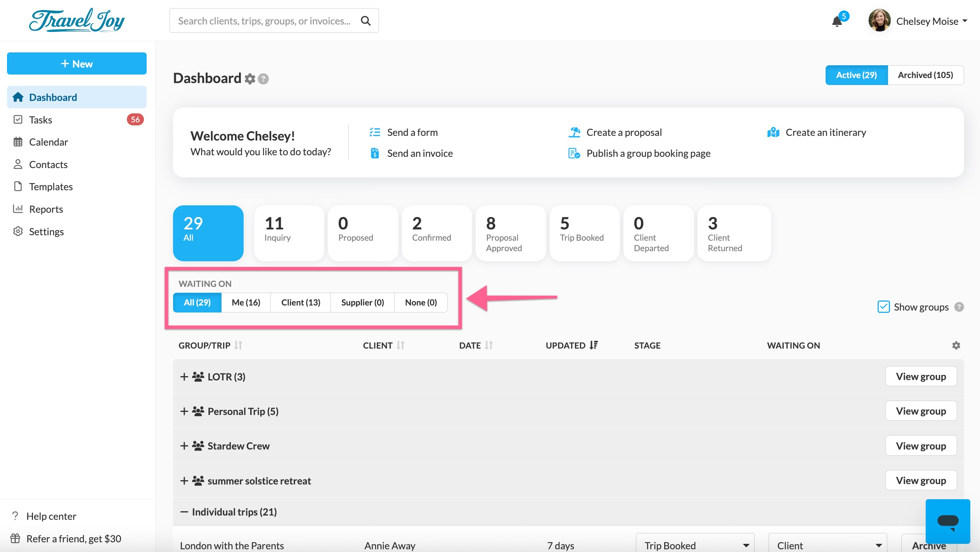Open Dashboard settings gear next to title
The image size is (980, 552).
click(250, 79)
